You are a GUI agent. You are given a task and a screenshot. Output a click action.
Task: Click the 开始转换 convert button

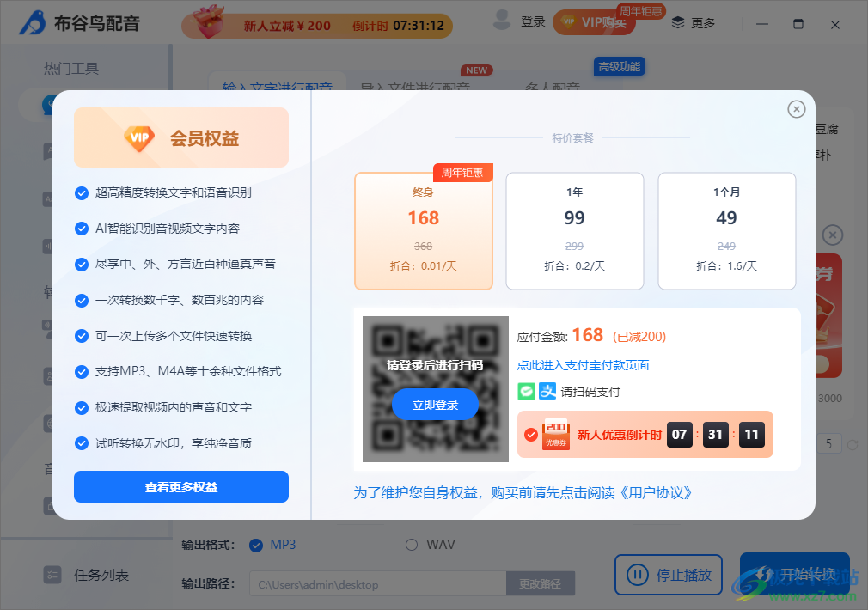coord(794,575)
